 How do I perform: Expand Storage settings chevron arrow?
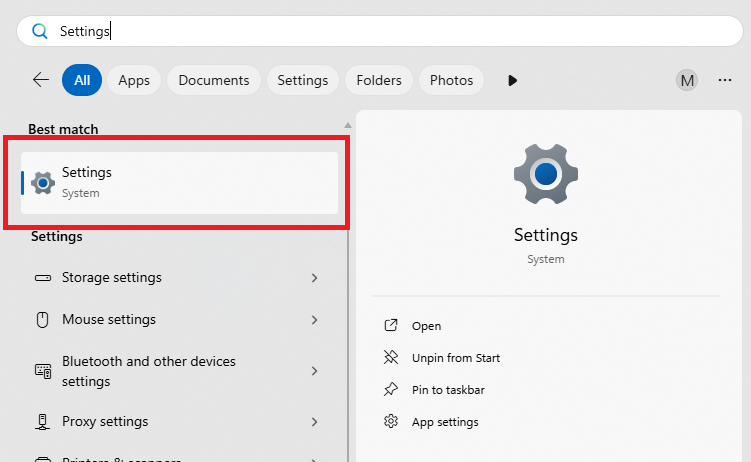(x=314, y=278)
